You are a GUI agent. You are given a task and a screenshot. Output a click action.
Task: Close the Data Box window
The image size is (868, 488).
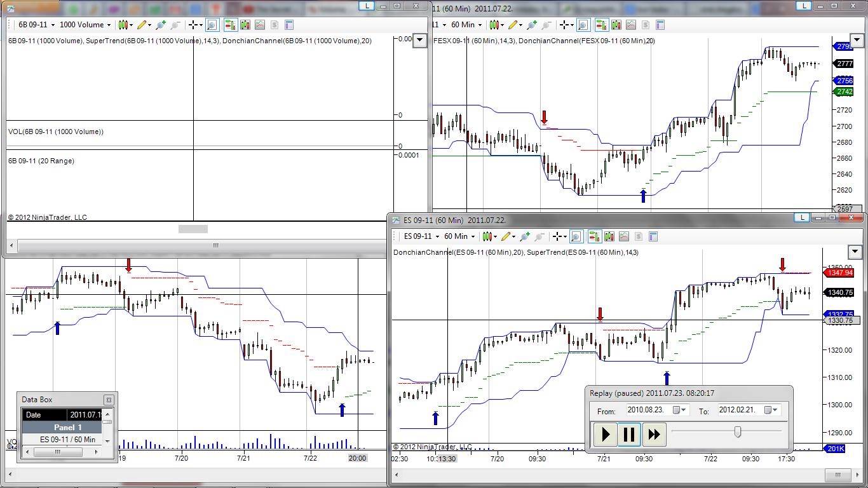109,400
